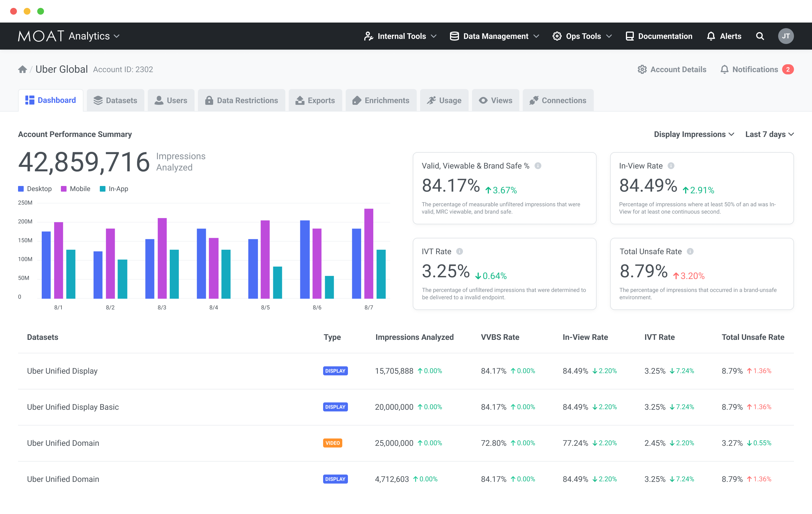Expand the Display Impressions dropdown
The image size is (812, 514).
click(694, 134)
